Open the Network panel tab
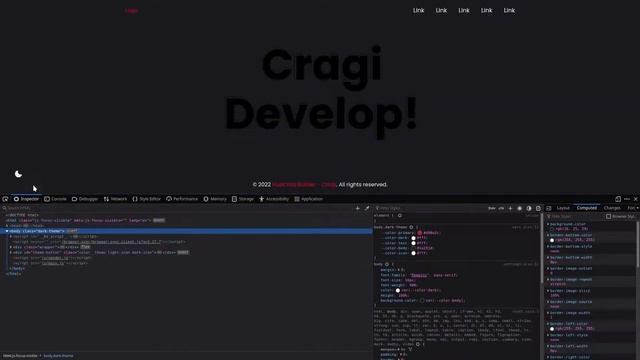Viewport: 640px width, 360px height. pos(115,199)
